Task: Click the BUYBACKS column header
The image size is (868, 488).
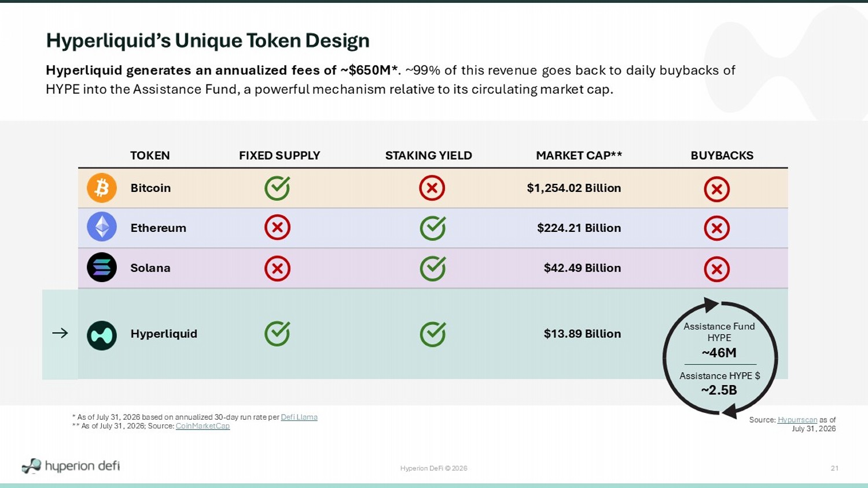Action: [x=722, y=156]
